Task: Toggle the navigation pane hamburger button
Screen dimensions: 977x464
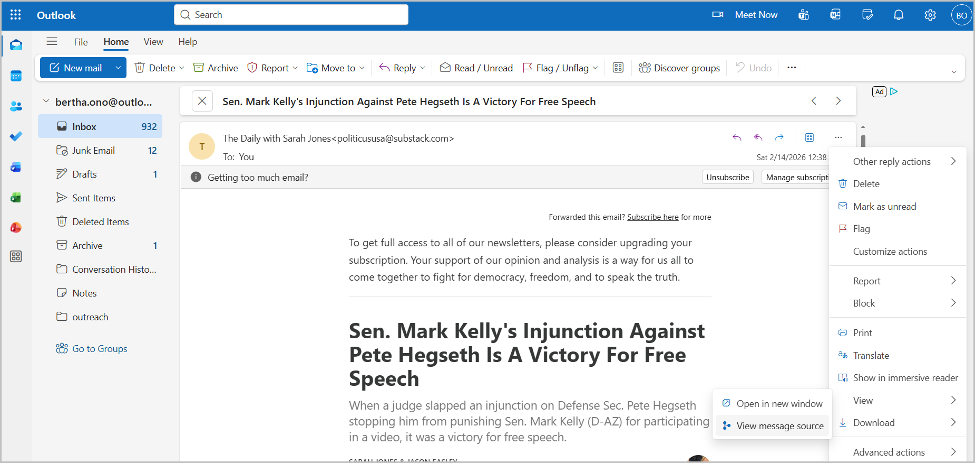Action: pyautogui.click(x=51, y=42)
